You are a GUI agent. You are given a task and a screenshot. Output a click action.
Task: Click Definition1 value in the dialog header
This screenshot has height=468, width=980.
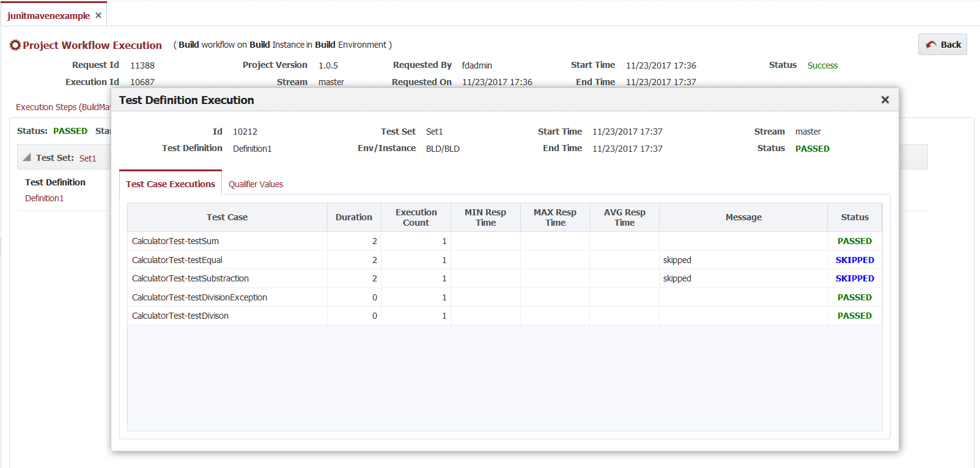click(x=252, y=149)
